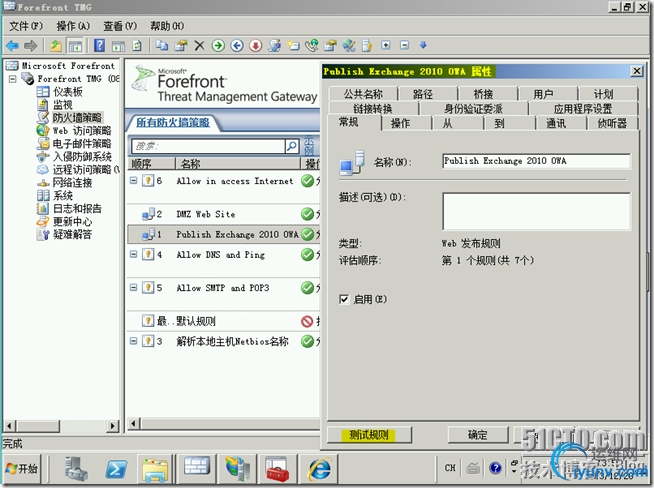Image resolution: width=654 pixels, height=488 pixels.
Task: Open Windows Explorer folder in taskbar
Action: (x=155, y=469)
